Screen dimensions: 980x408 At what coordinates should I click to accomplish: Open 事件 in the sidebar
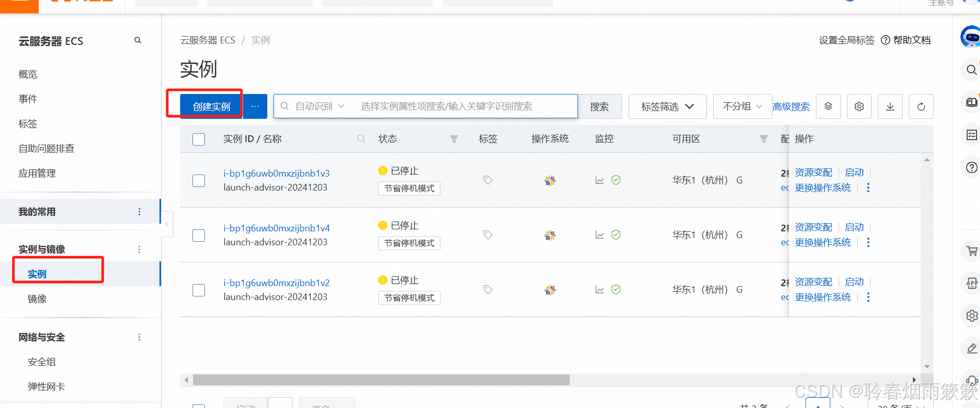(x=28, y=99)
